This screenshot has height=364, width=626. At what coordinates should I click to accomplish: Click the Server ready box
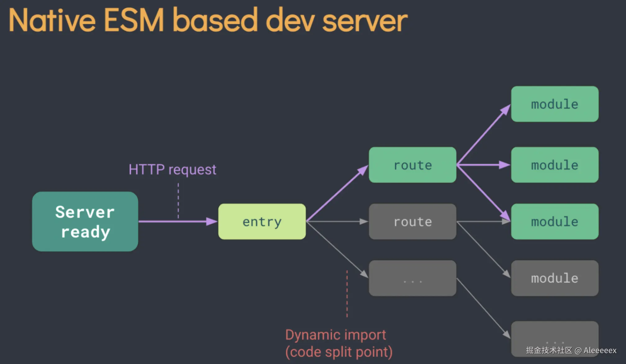click(85, 221)
